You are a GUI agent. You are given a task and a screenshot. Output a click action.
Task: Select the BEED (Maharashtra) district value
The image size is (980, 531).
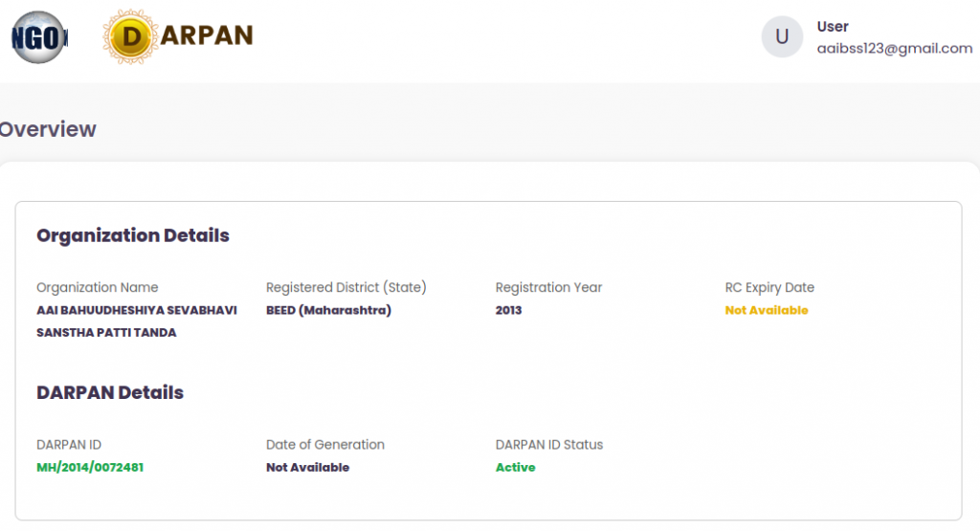(x=328, y=311)
